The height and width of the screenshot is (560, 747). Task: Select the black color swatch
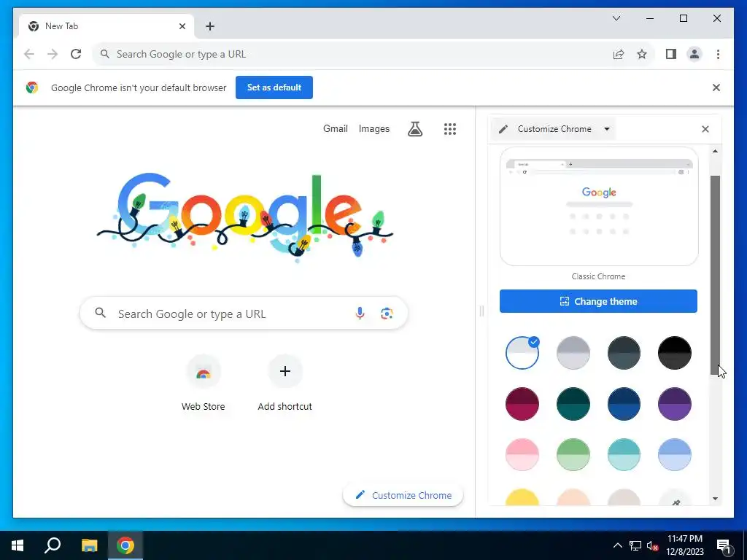point(675,353)
